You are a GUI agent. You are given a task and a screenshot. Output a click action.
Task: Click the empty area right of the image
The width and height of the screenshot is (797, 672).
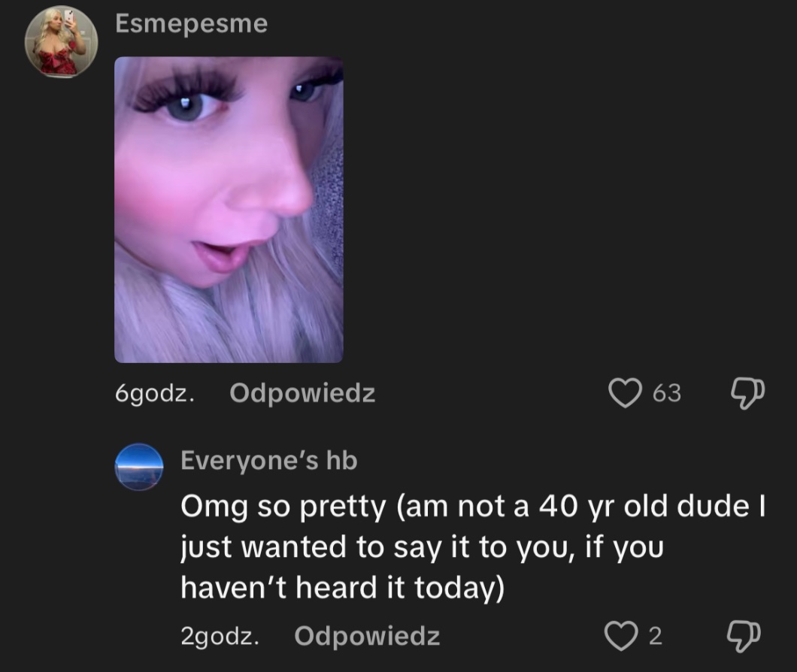564,210
